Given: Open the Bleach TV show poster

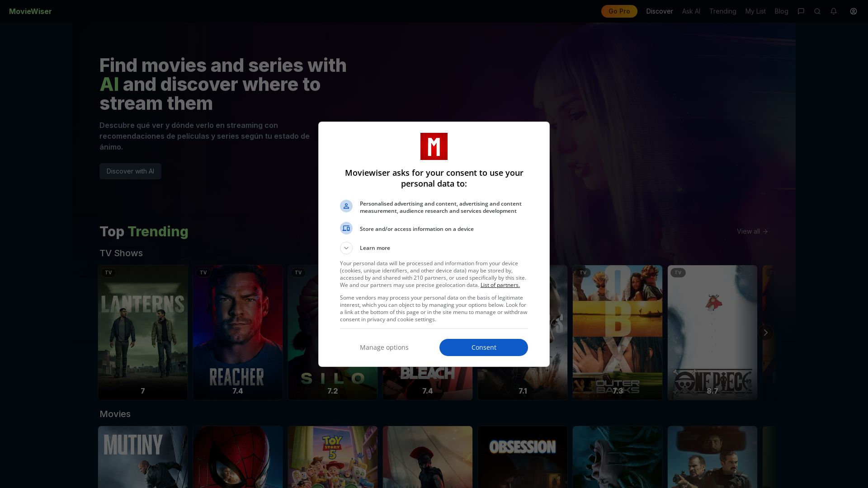Looking at the screenshot, I should click(428, 383).
